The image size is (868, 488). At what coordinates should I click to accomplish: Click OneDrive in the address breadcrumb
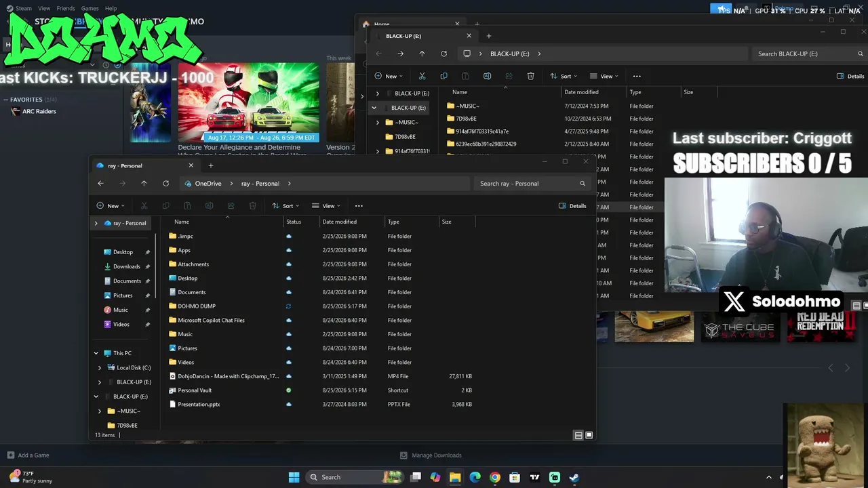(208, 184)
